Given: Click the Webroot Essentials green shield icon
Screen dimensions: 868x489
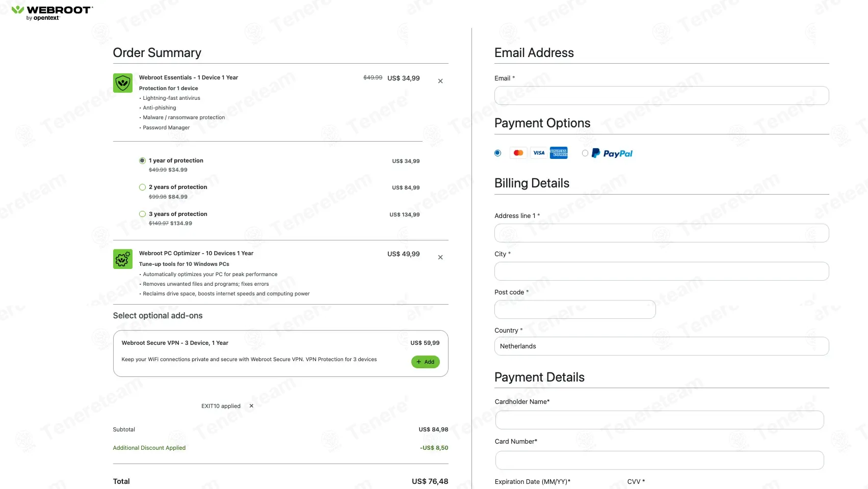Looking at the screenshot, I should (x=123, y=83).
